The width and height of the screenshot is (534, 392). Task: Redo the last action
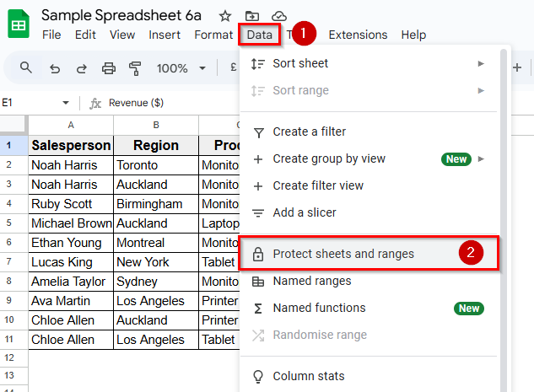81,68
